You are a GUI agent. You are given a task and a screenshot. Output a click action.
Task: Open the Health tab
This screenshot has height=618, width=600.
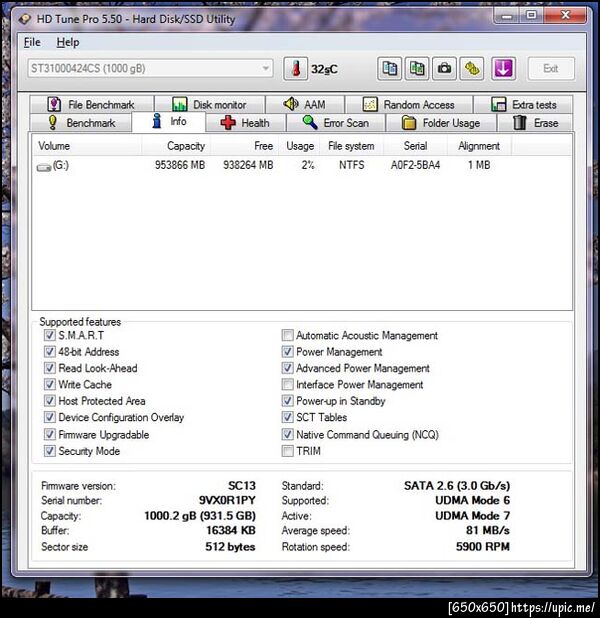click(245, 123)
